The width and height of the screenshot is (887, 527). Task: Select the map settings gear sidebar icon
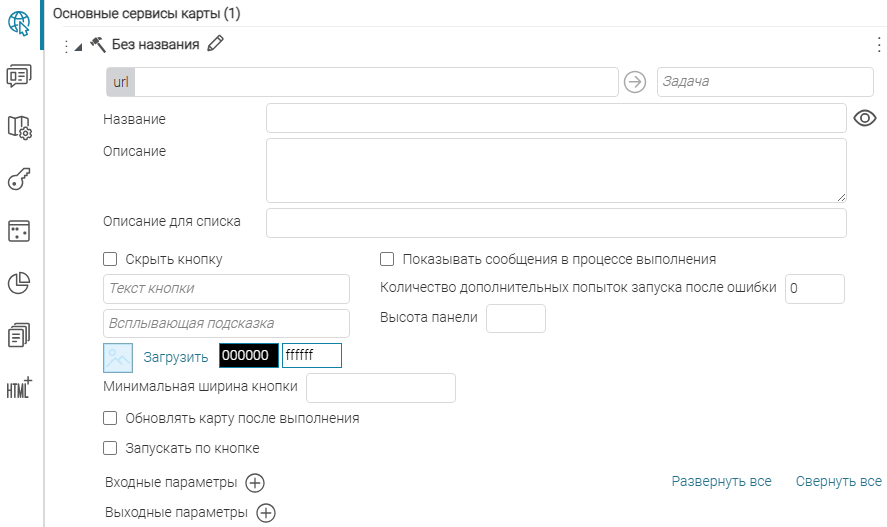[19, 127]
